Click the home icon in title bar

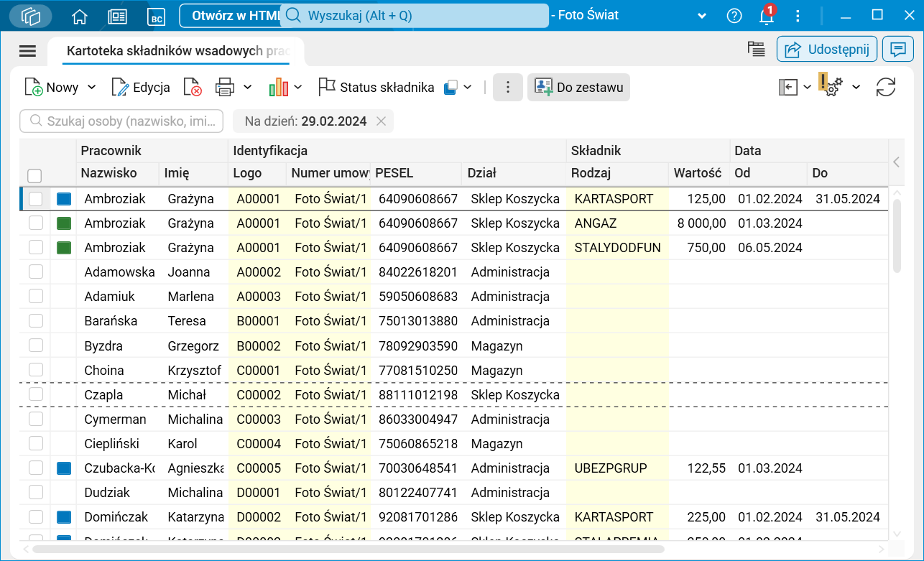tap(80, 16)
